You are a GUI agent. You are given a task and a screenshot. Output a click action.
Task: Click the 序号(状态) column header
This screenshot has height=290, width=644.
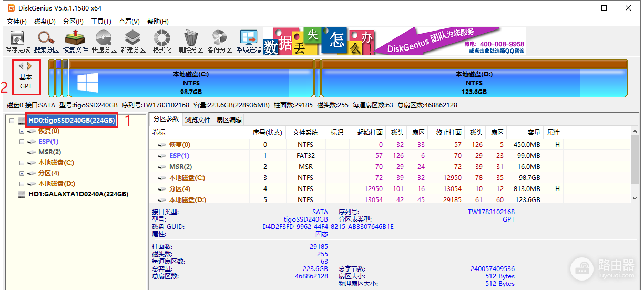coord(267,133)
